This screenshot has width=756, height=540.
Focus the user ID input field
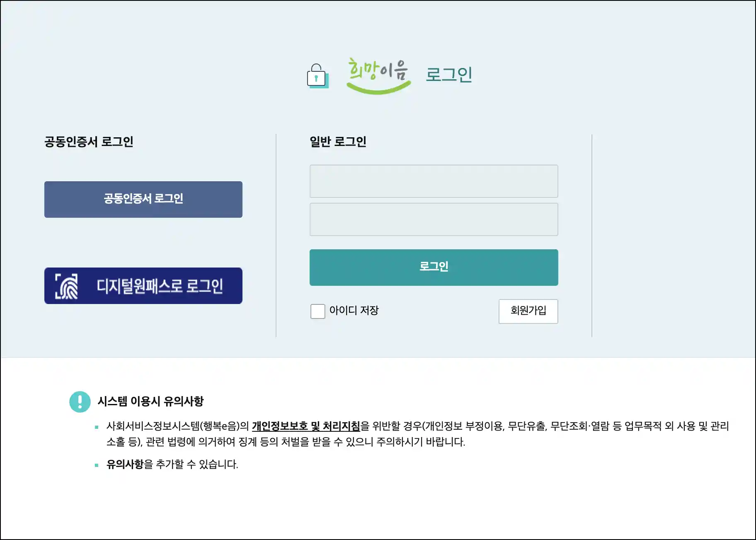coord(434,181)
